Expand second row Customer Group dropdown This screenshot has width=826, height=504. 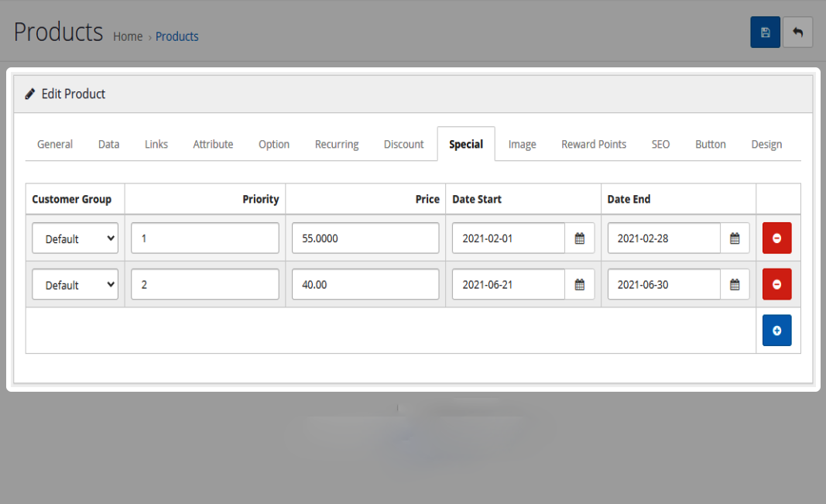coord(75,285)
